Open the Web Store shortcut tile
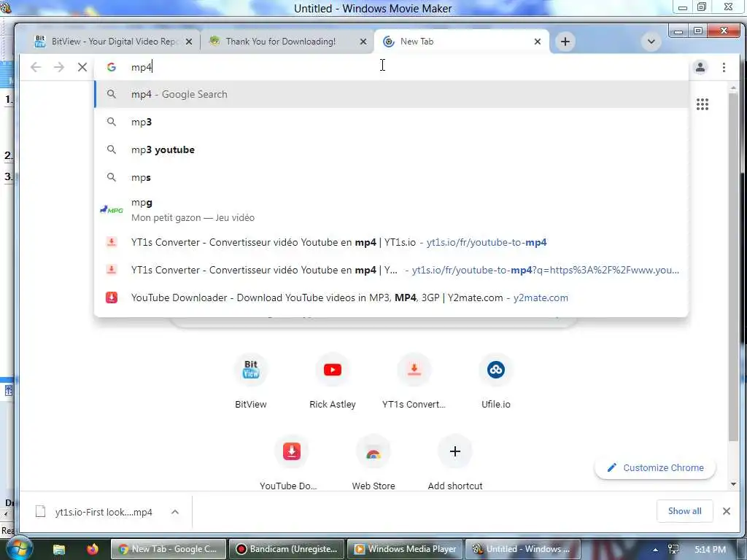The image size is (747, 560). 373,462
